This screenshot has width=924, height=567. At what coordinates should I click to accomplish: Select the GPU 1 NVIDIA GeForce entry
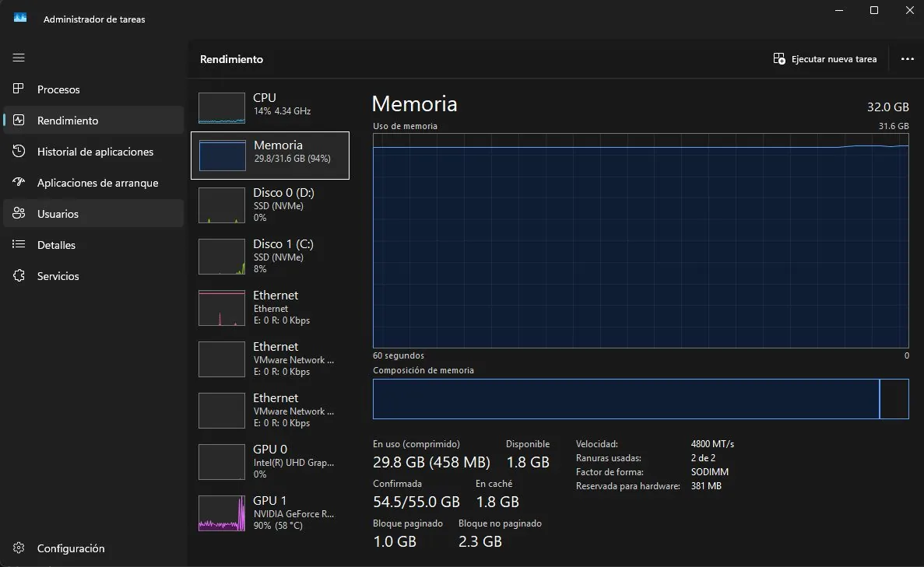coord(270,513)
